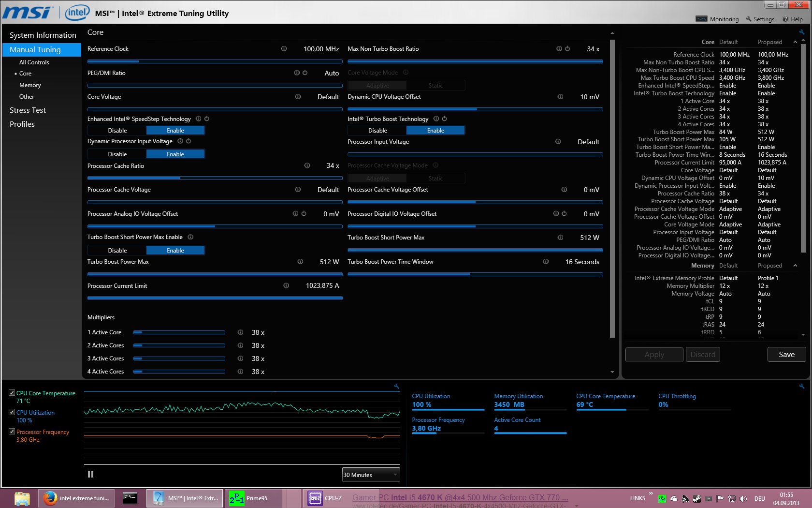Click the Processor Current Limit value 1023,875 A
Viewport: 812px width, 508px height.
[x=322, y=285]
